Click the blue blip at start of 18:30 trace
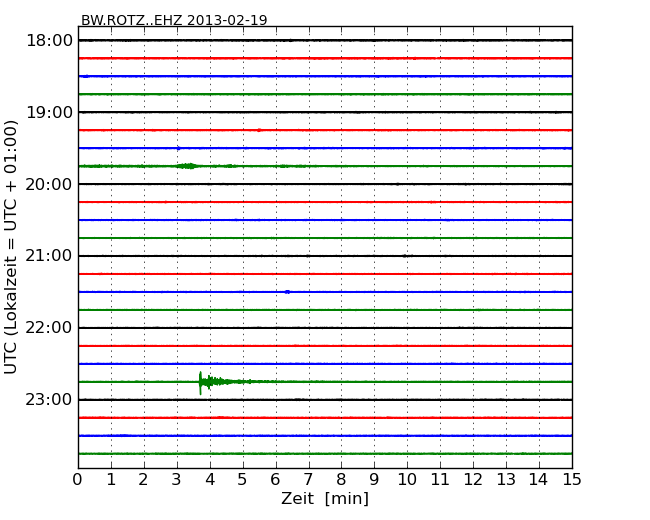650x520 pixels. 85,76
